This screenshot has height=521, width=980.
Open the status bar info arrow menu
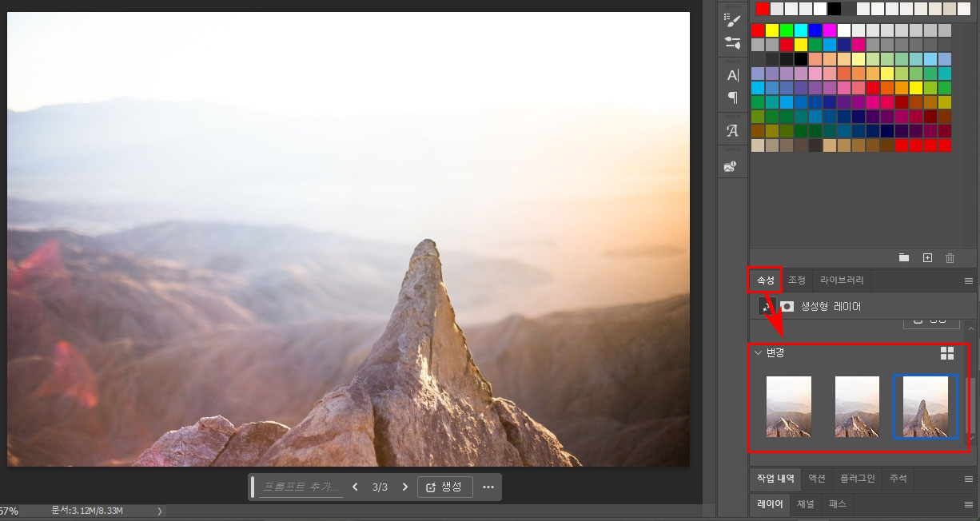pos(159,511)
